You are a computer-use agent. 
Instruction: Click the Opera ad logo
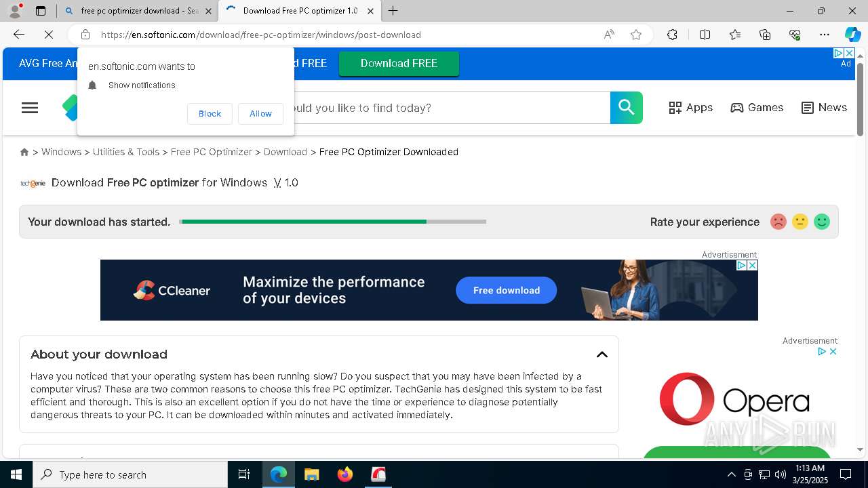[x=734, y=399]
